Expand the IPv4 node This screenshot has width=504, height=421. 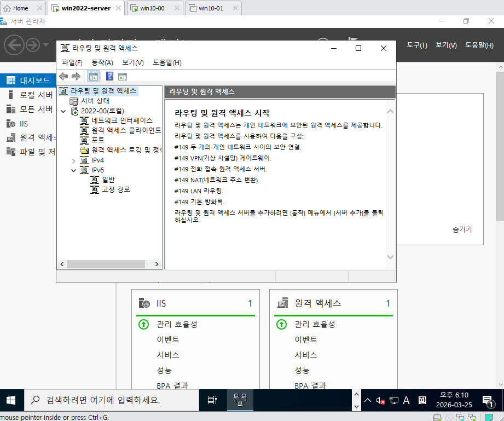point(74,160)
